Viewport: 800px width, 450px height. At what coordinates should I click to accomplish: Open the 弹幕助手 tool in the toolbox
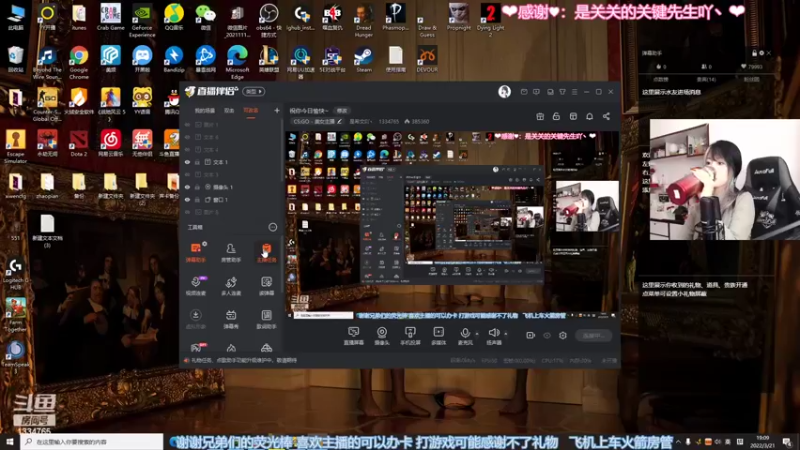[x=195, y=253]
